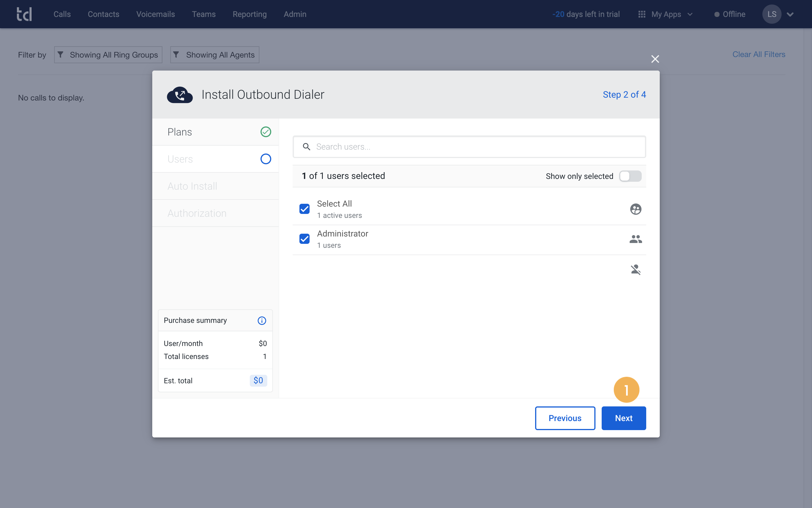Viewport: 812px width, 508px height.
Task: Click the '1 of 1 users selected' text
Action: click(x=343, y=176)
